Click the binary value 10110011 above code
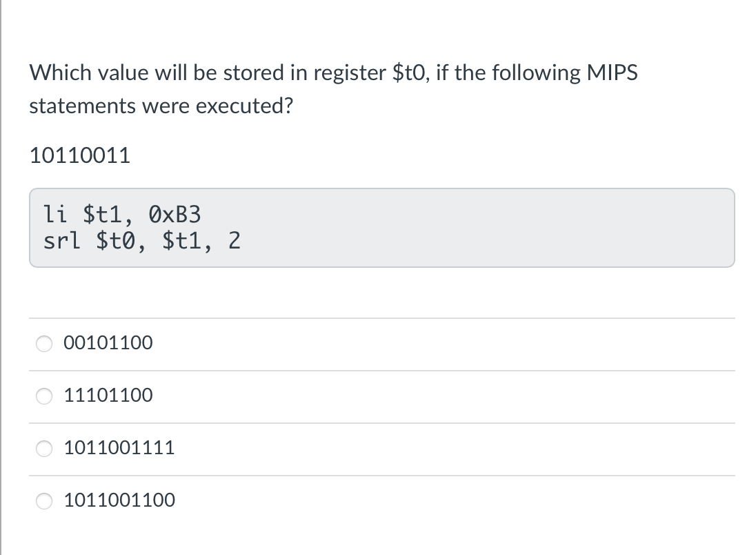Viewport: 756px width, 555px height. tap(79, 155)
